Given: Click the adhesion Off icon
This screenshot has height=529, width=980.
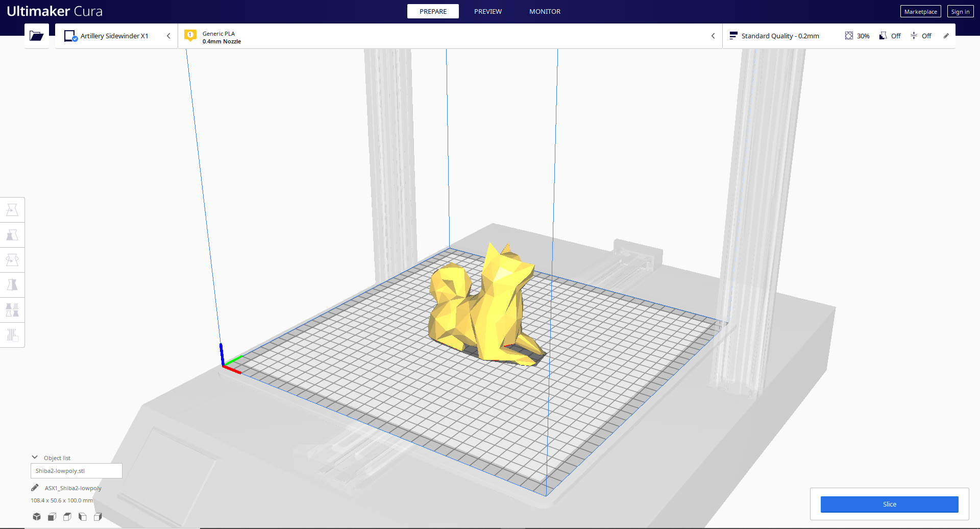Looking at the screenshot, I should click(914, 36).
